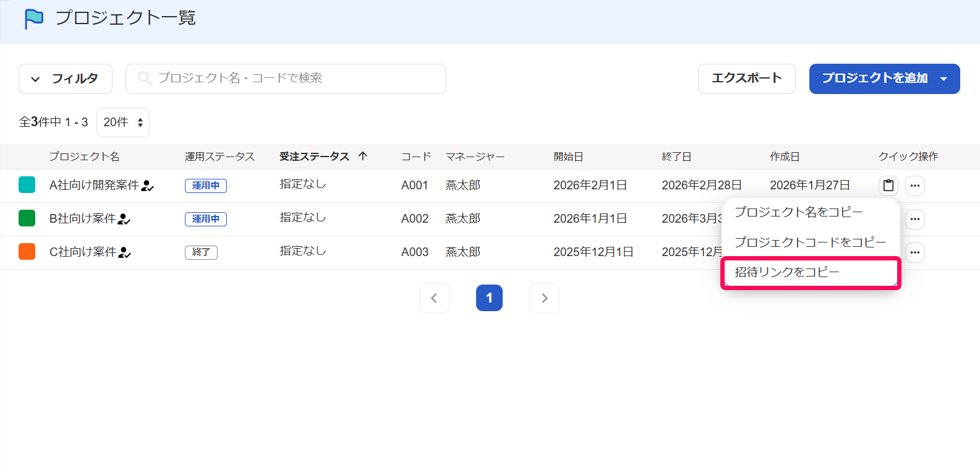Click the green color swatch for B社向け案件
Image resolution: width=980 pixels, height=472 pixels.
point(27,218)
